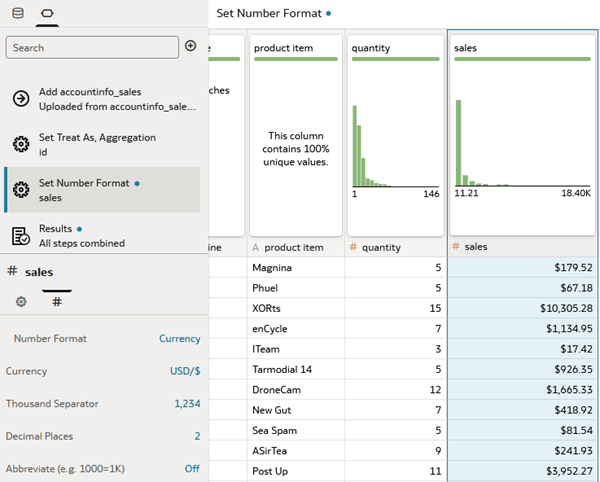The height and width of the screenshot is (482, 600).
Task: Click the quantity column header
Action: click(x=394, y=247)
